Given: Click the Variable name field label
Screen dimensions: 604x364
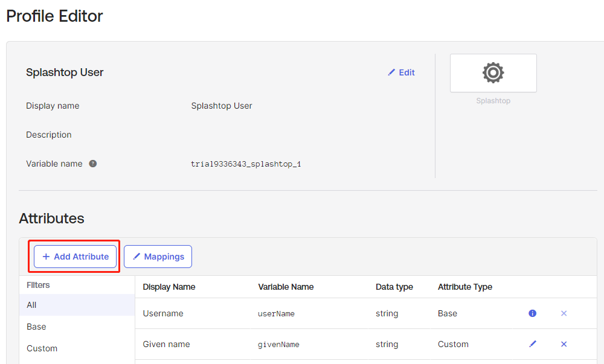Looking at the screenshot, I should pos(54,164).
